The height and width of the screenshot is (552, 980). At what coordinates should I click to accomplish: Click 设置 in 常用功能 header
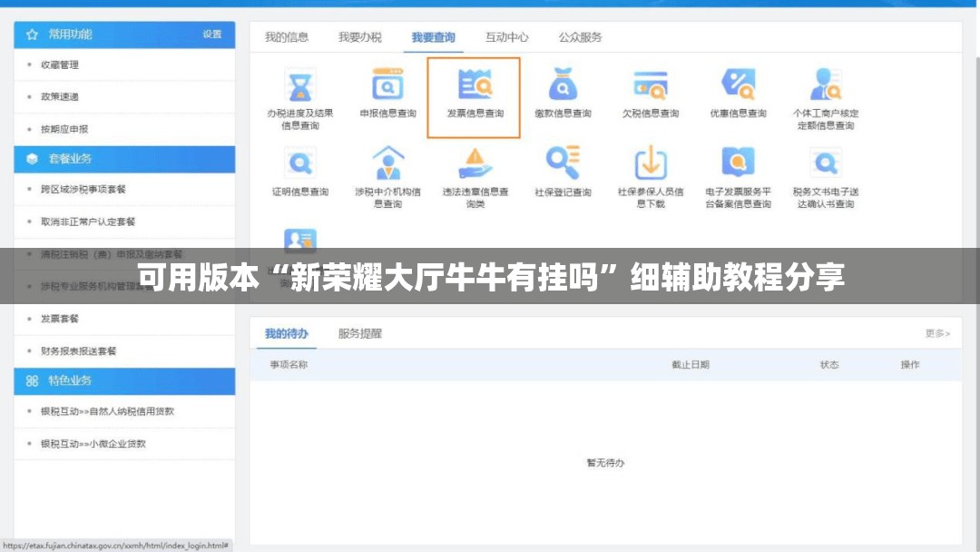click(211, 34)
